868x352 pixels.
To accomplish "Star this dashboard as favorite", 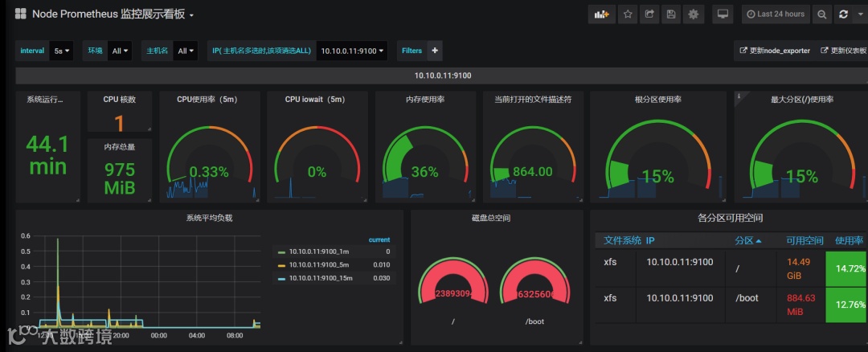I will pyautogui.click(x=628, y=14).
